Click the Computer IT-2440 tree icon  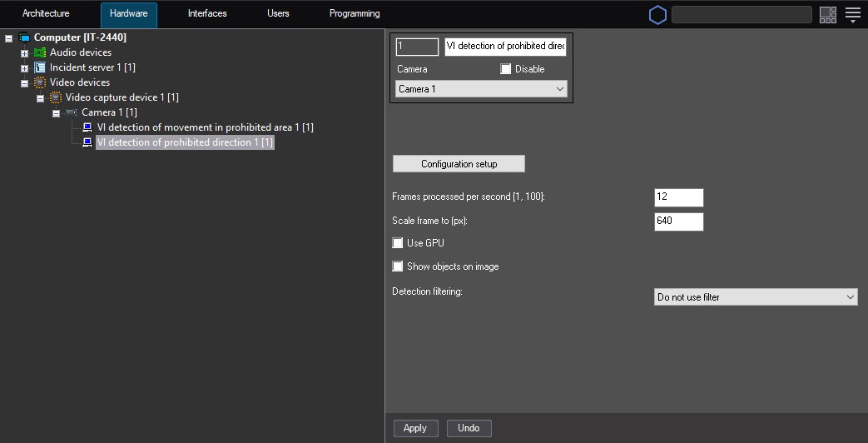[x=24, y=37]
